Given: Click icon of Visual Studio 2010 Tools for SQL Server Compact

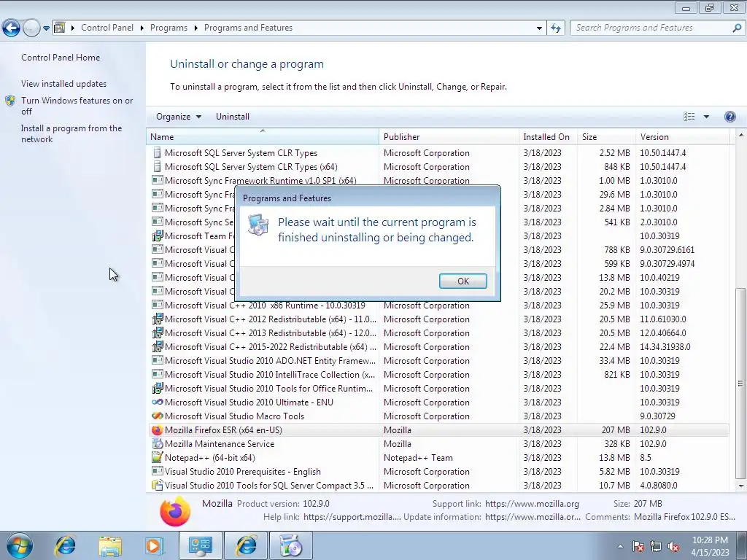Looking at the screenshot, I should tap(157, 485).
